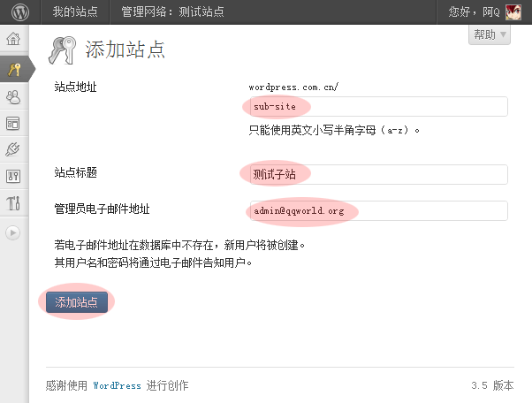Click the 添加站点 submit button
532x403 pixels.
pos(77,302)
